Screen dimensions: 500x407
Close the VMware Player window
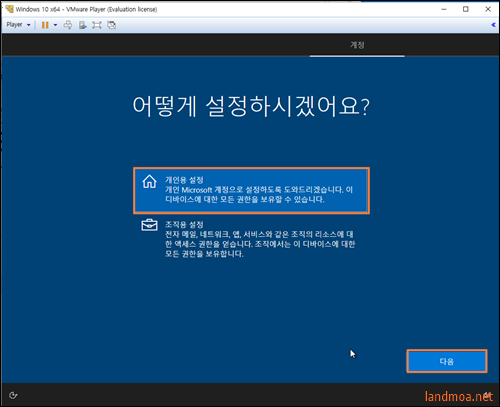pyautogui.click(x=488, y=9)
